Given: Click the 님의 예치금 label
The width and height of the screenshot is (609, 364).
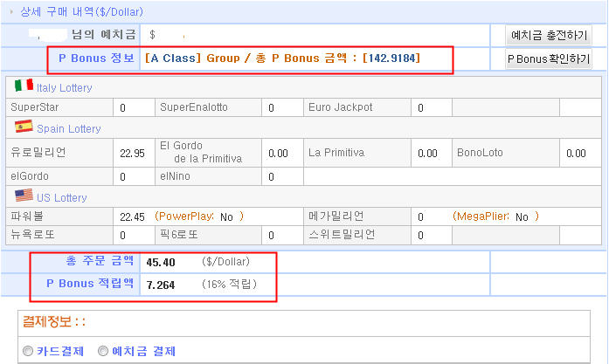Looking at the screenshot, I should [104, 35].
